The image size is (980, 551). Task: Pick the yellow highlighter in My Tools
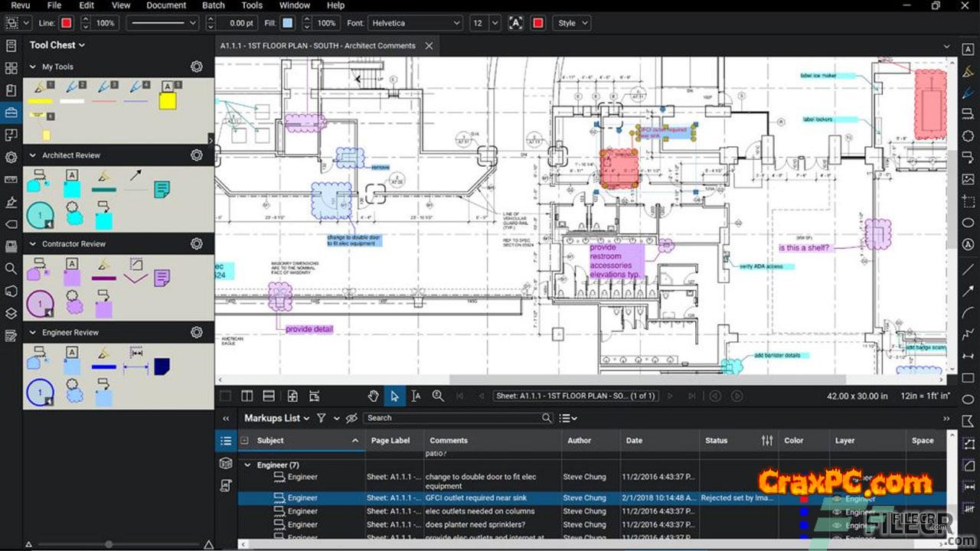coord(40,93)
